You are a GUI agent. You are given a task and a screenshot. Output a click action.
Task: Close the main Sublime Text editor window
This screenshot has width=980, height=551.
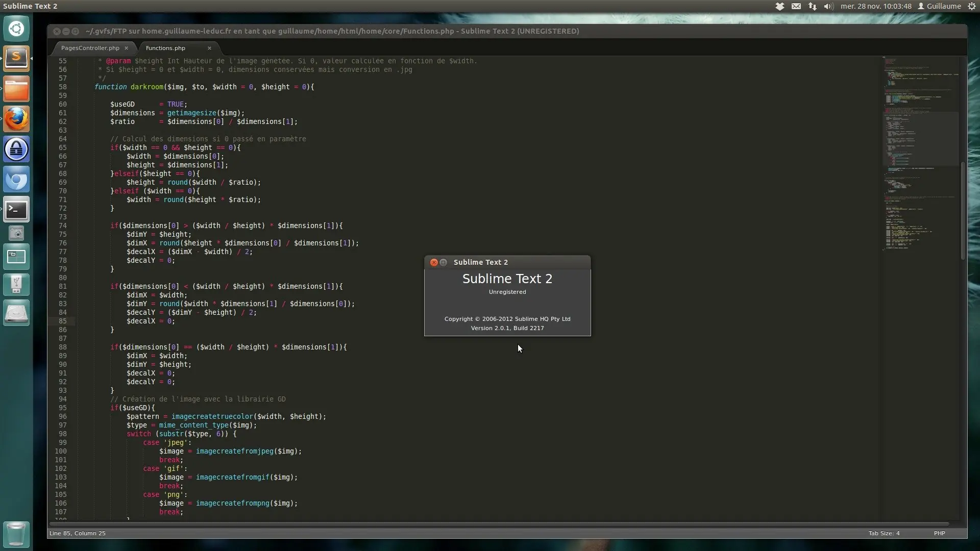[x=57, y=31]
